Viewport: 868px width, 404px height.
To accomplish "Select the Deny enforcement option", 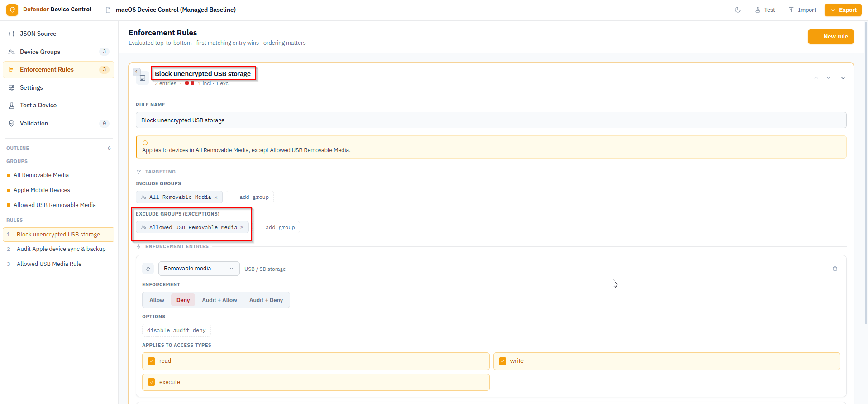I will [183, 300].
